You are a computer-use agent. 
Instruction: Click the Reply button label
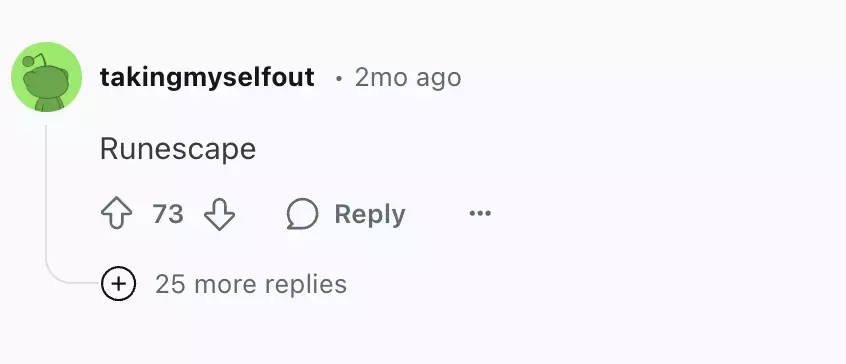tap(370, 214)
